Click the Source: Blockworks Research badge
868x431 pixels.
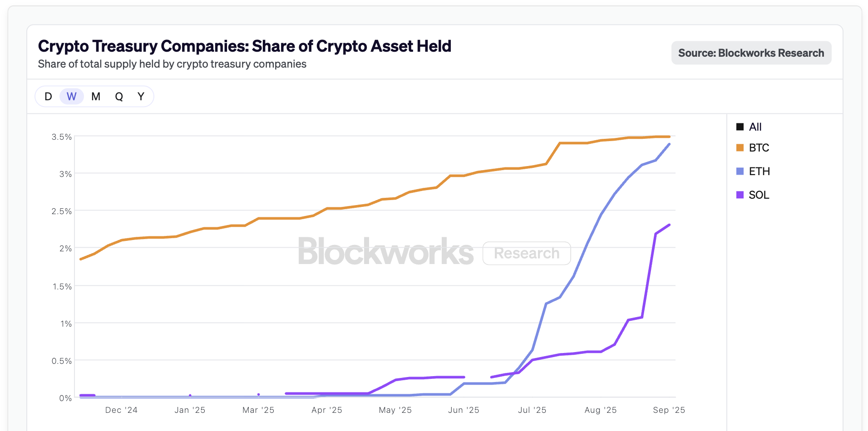click(751, 53)
